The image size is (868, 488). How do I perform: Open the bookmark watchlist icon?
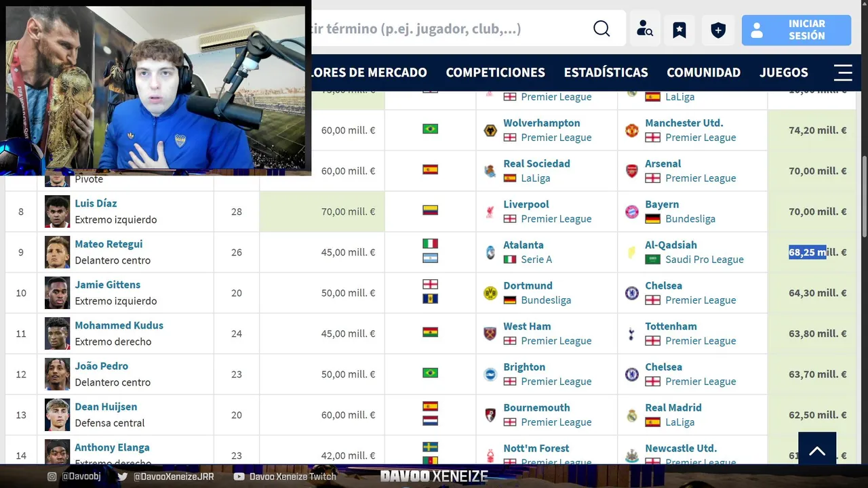679,29
